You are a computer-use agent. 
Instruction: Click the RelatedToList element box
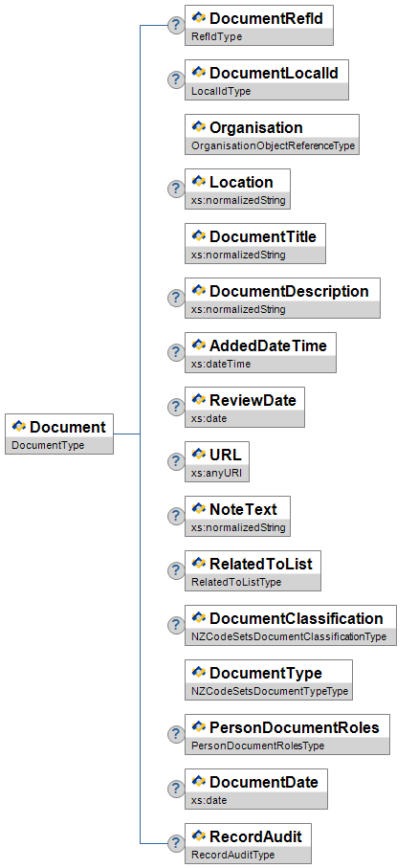(x=253, y=570)
